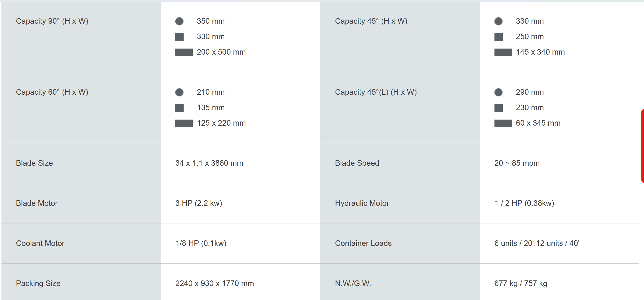This screenshot has width=644, height=300.
Task: Click the red tab on right edge
Action: tap(642, 146)
